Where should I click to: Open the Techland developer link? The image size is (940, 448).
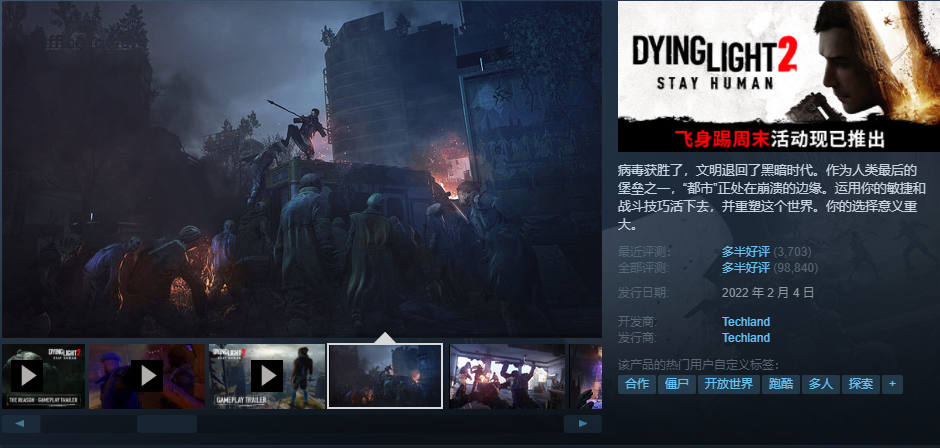coord(746,321)
